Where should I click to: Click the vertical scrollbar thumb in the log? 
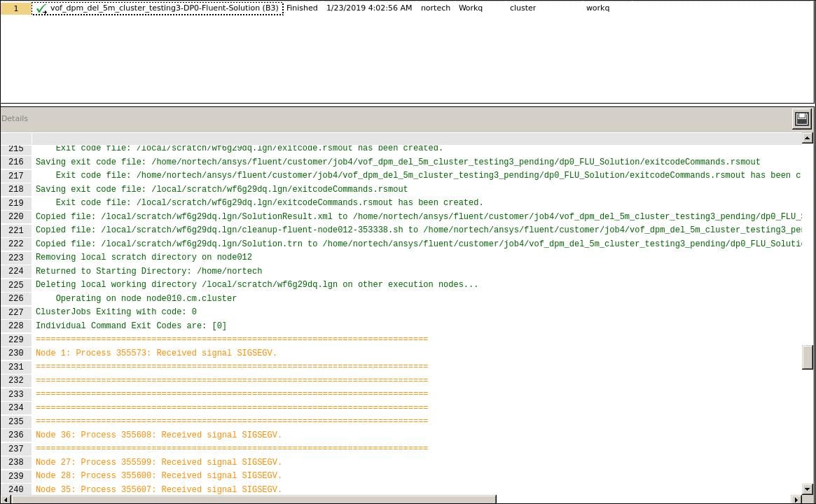[x=807, y=357]
